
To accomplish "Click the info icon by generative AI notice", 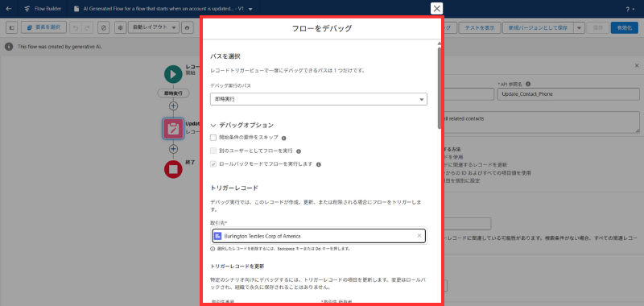I will 9,47.
